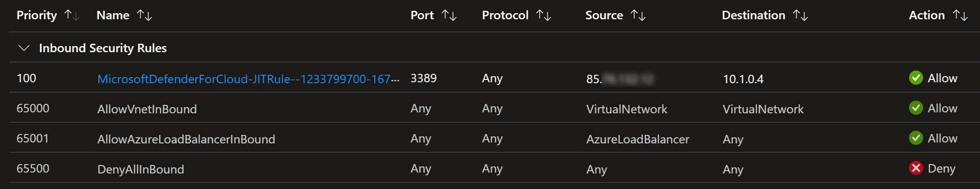The height and width of the screenshot is (189, 980).
Task: Click port 3389 in the first rule
Action: [x=424, y=78]
